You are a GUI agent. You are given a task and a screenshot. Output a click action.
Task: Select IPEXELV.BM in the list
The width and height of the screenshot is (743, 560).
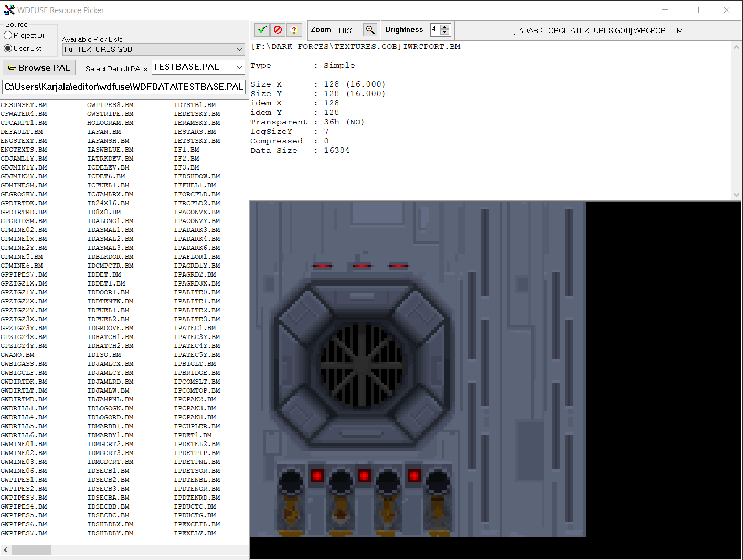[x=195, y=533]
